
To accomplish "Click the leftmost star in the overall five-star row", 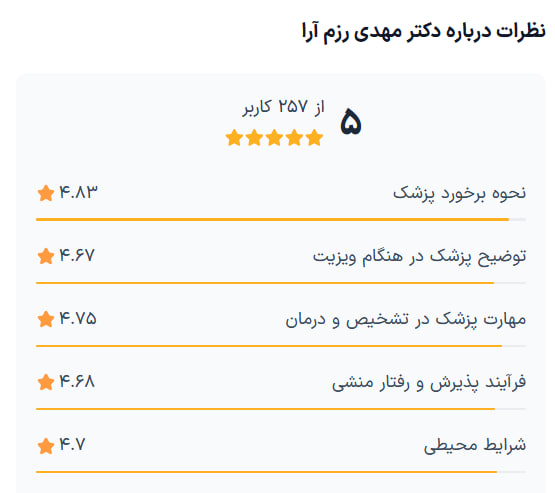I will click(x=234, y=138).
